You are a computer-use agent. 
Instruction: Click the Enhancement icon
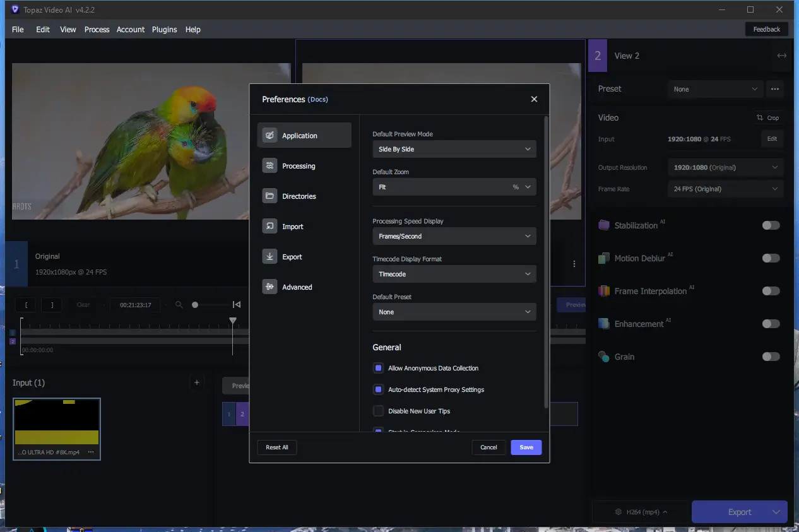click(x=604, y=324)
